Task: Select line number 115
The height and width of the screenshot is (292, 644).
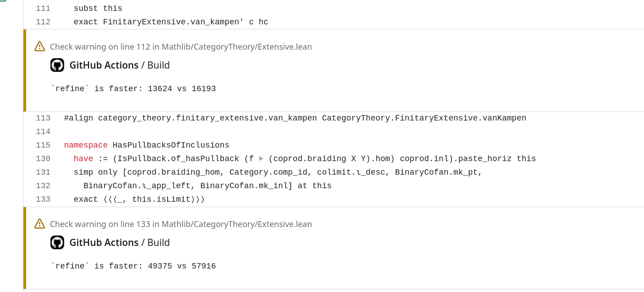Action: coord(43,145)
